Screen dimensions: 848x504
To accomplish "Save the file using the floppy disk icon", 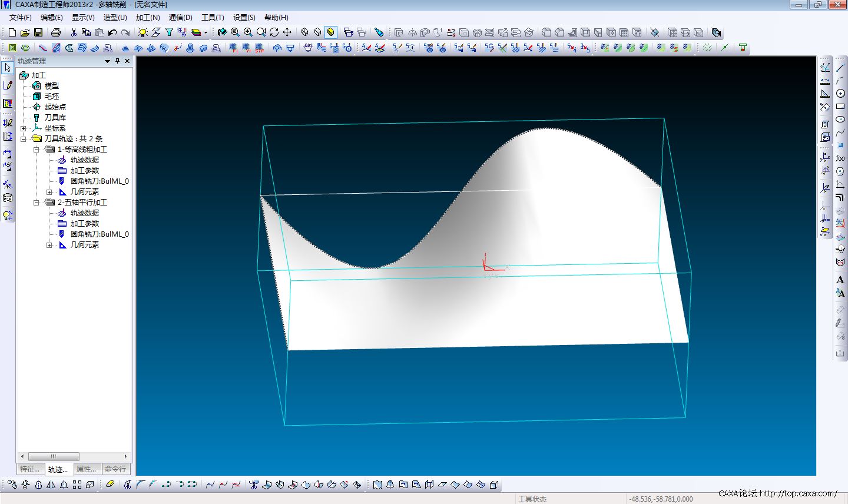I will tap(38, 32).
